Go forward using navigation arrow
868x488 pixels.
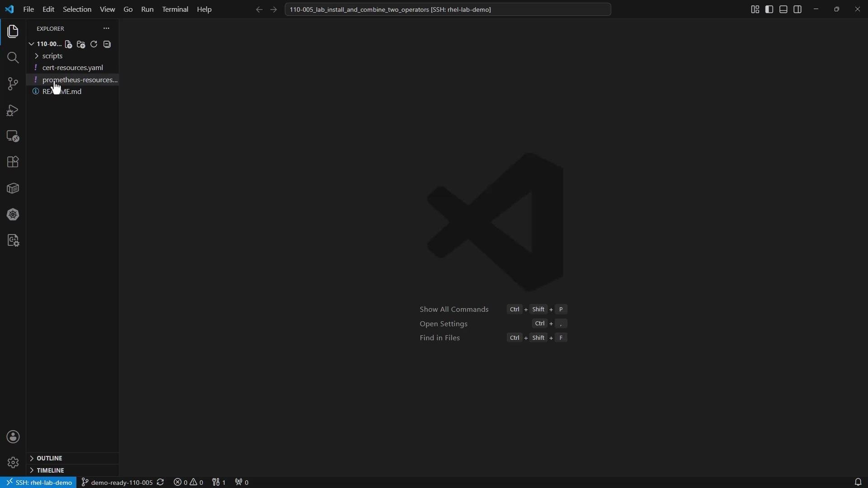[x=274, y=9]
